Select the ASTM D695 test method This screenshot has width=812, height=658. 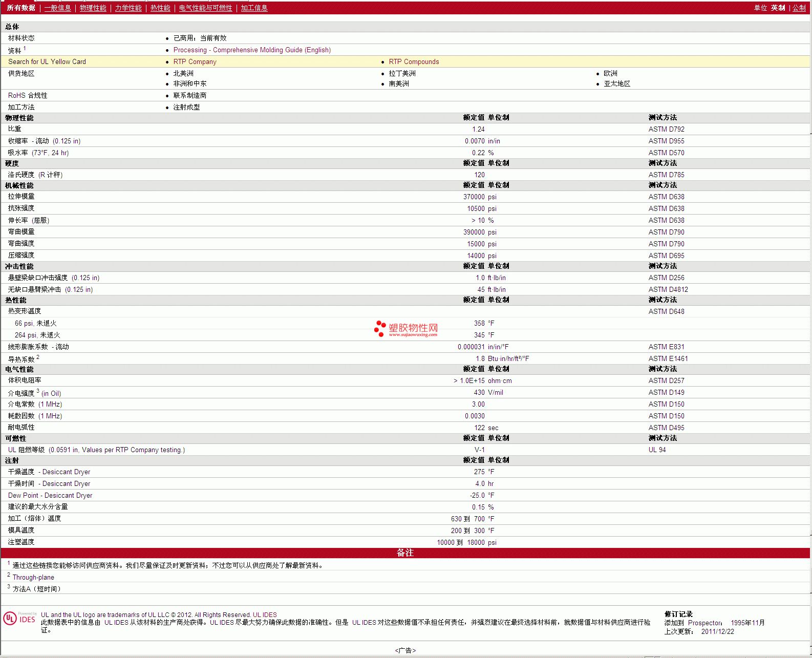[667, 256]
